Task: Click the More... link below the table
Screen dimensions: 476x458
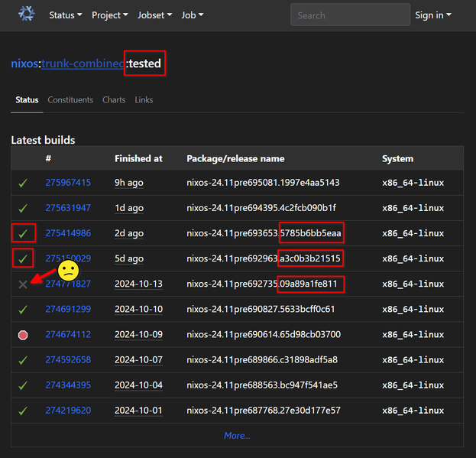Action: 237,436
